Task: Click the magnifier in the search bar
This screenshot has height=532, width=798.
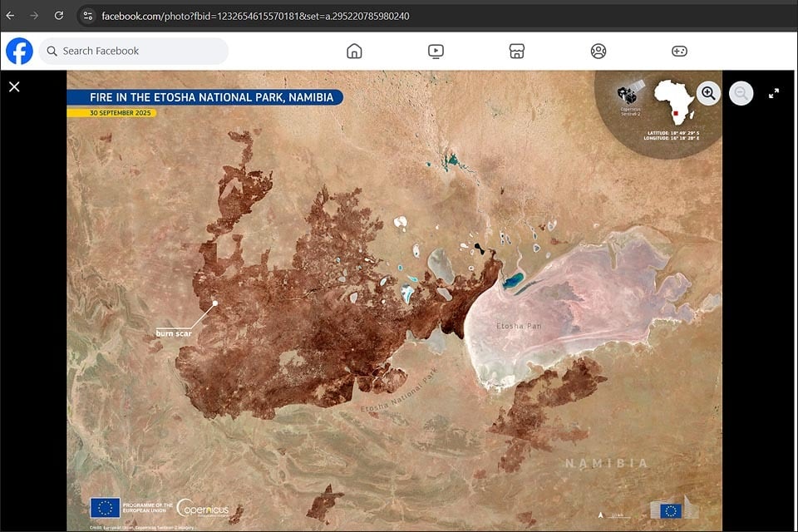Action: point(52,51)
